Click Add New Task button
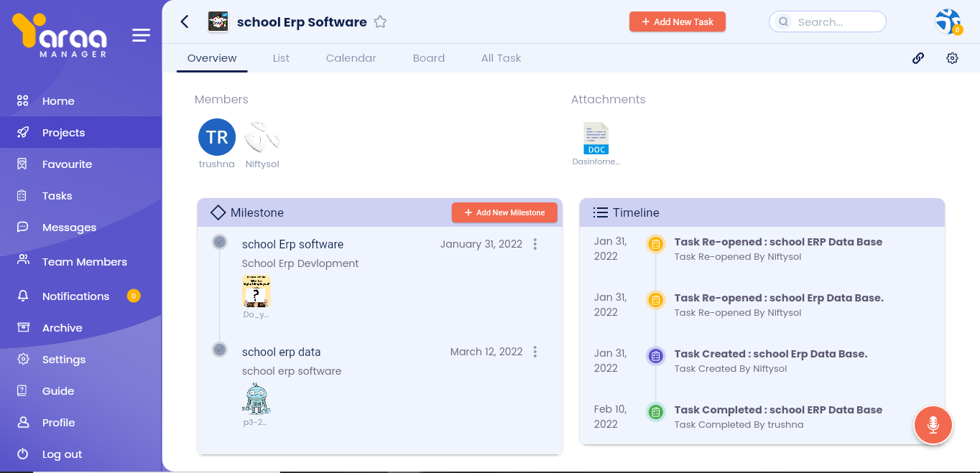The image size is (980, 473). point(677,22)
